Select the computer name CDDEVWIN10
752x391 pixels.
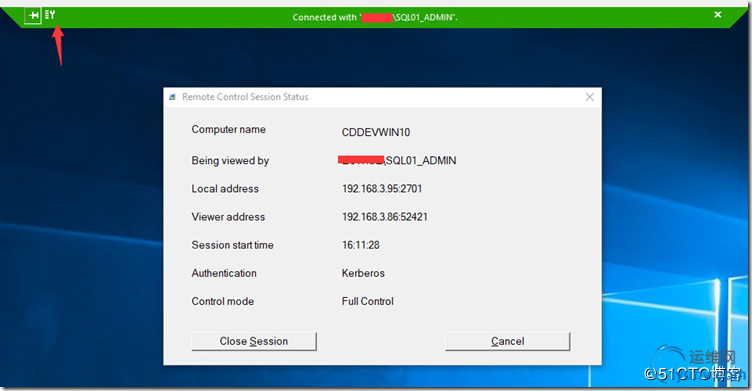pos(376,132)
